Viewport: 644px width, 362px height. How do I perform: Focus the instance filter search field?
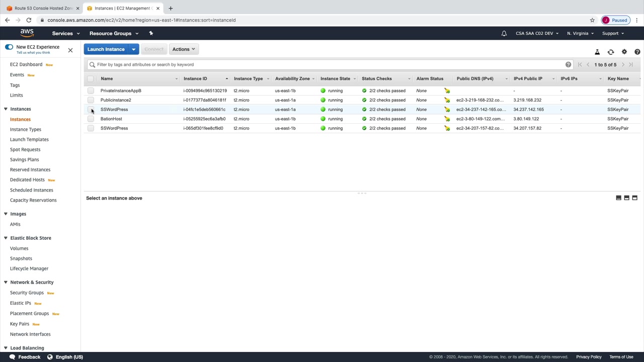point(330,64)
